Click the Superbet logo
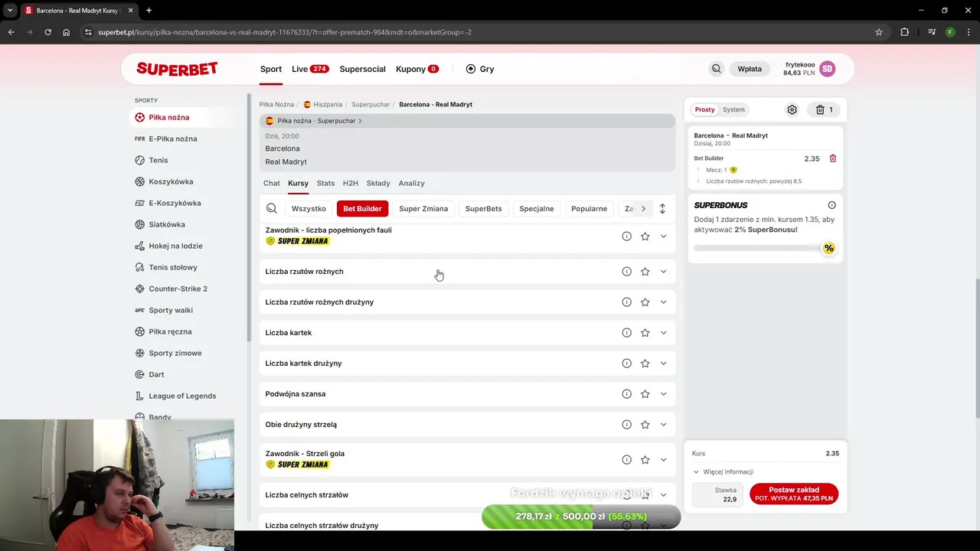The image size is (980, 551). click(177, 69)
